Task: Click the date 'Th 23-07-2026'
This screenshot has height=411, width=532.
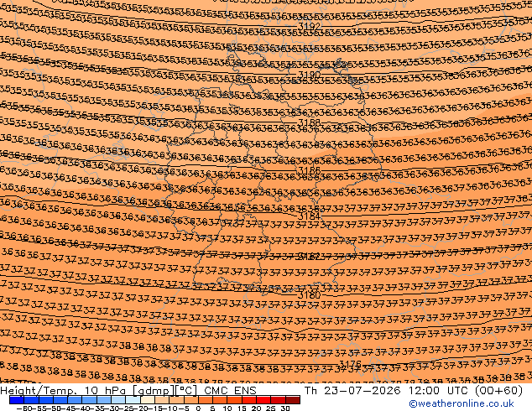Action: click(x=352, y=391)
